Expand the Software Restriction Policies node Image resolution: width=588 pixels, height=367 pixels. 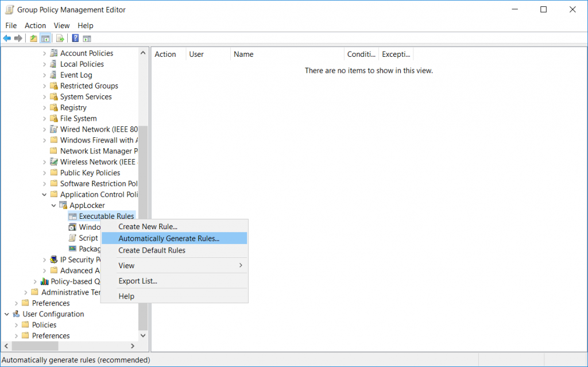(x=44, y=184)
